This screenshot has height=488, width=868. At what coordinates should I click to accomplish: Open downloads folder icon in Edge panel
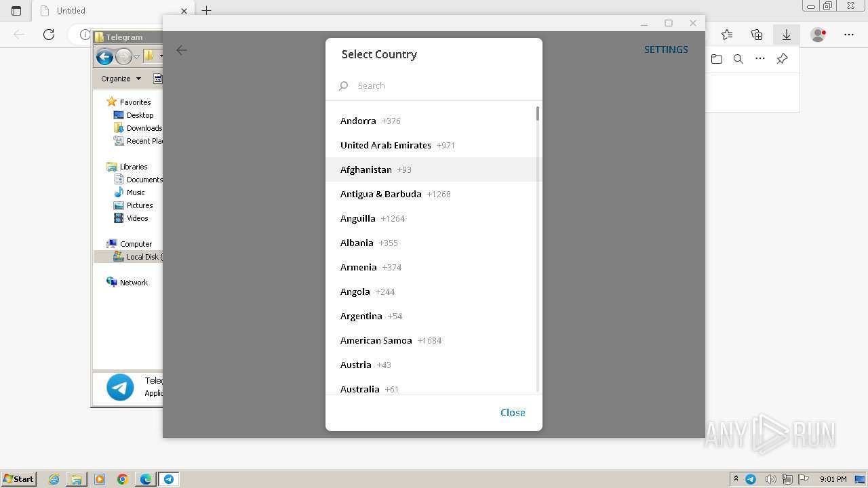pos(717,59)
